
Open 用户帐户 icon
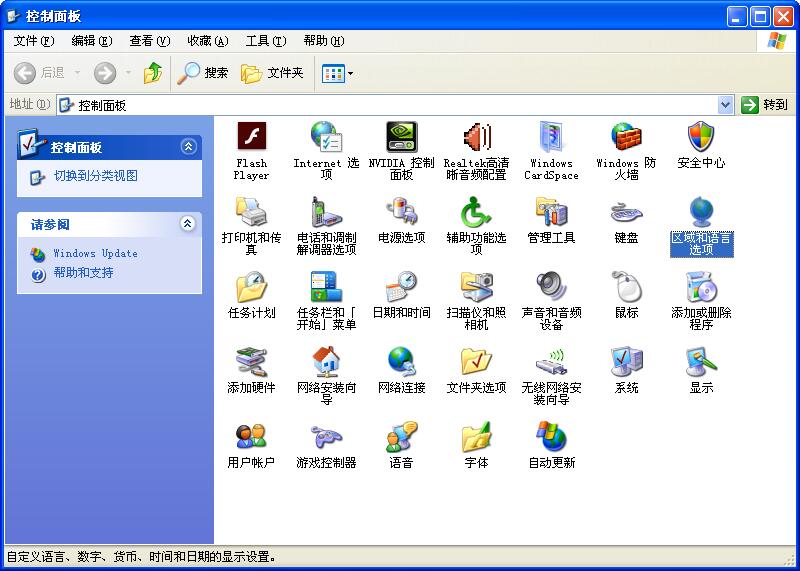(x=252, y=437)
